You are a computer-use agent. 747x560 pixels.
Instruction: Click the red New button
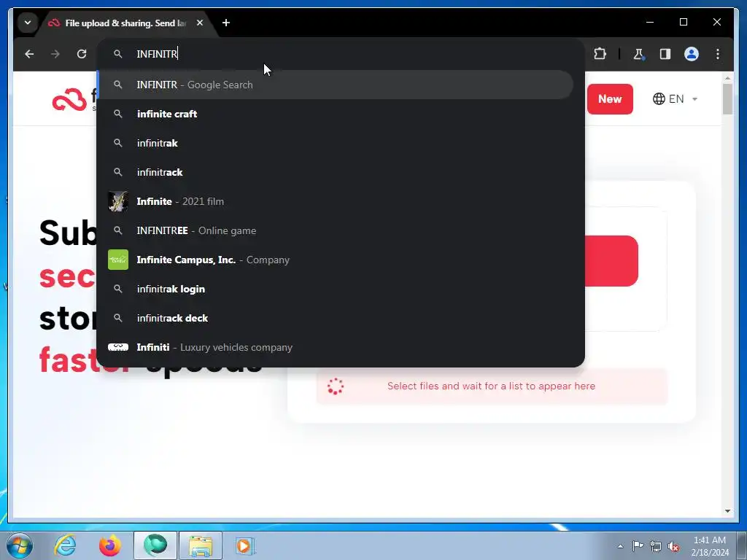610,99
